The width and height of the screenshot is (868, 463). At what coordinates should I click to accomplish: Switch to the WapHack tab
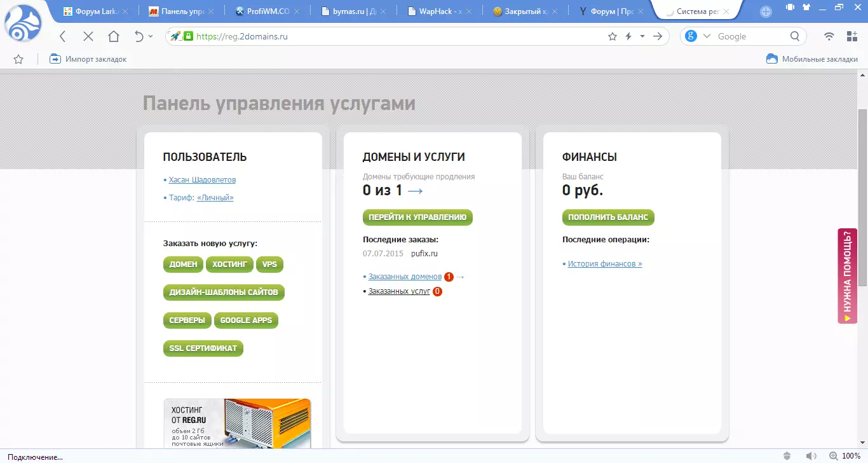point(440,11)
